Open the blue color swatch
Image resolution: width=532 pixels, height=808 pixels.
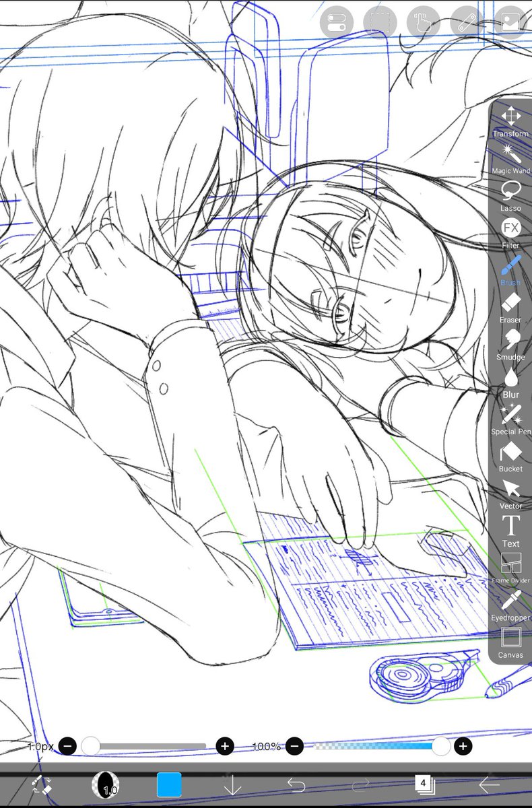point(169,785)
